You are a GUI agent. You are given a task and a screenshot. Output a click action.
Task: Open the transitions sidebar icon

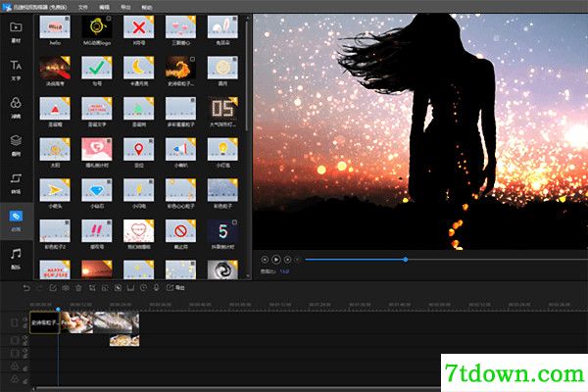(x=16, y=178)
